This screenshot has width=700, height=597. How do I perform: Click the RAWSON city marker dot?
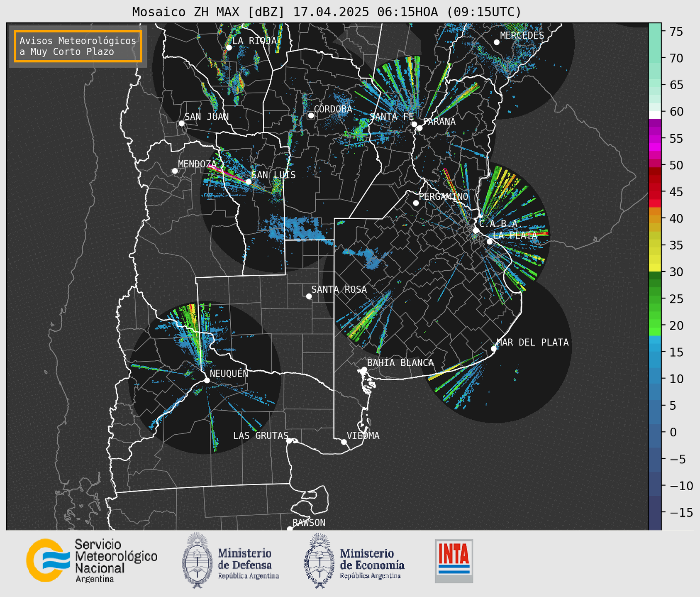point(290,529)
